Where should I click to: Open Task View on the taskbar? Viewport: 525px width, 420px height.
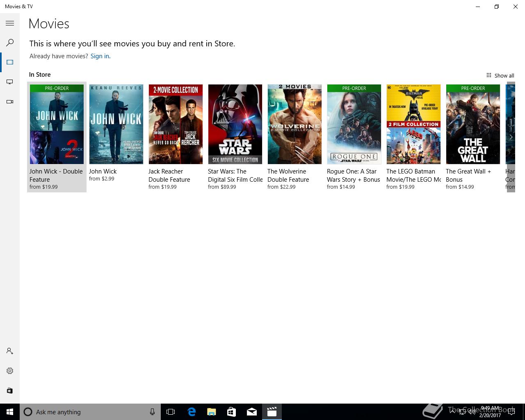171,412
